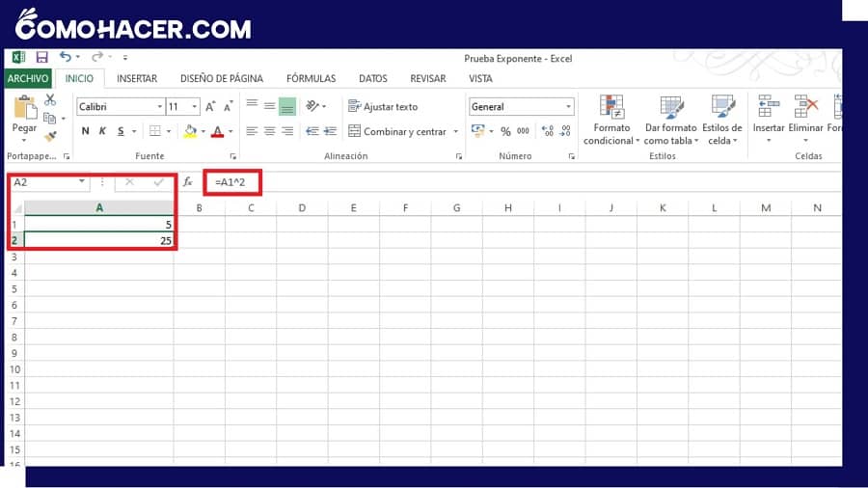The width and height of the screenshot is (868, 488).
Task: Select the Format Painter brush icon
Action: pyautogui.click(x=50, y=136)
